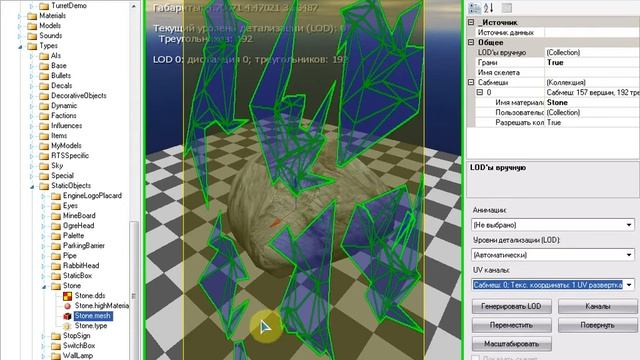Click the resource tree vertical scrollbar thumb

pos(134,291)
